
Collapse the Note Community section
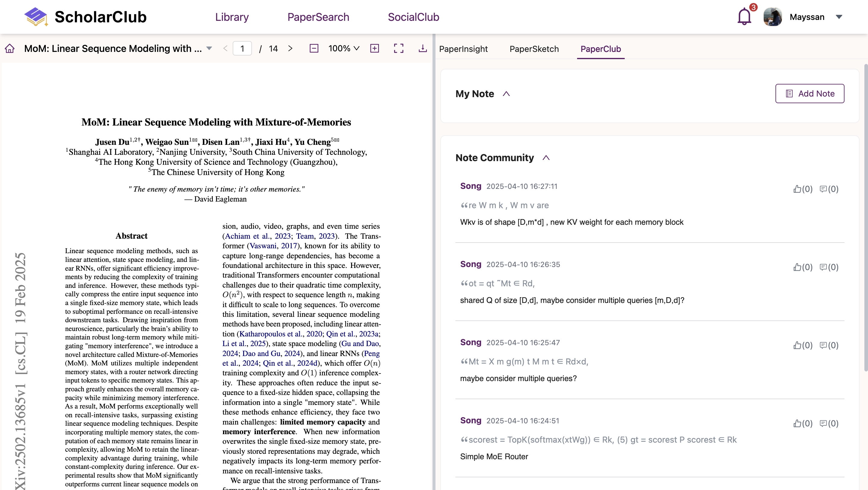click(546, 158)
